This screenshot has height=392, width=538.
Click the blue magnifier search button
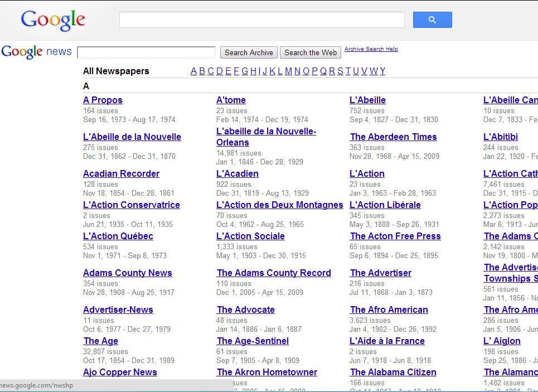pyautogui.click(x=432, y=20)
